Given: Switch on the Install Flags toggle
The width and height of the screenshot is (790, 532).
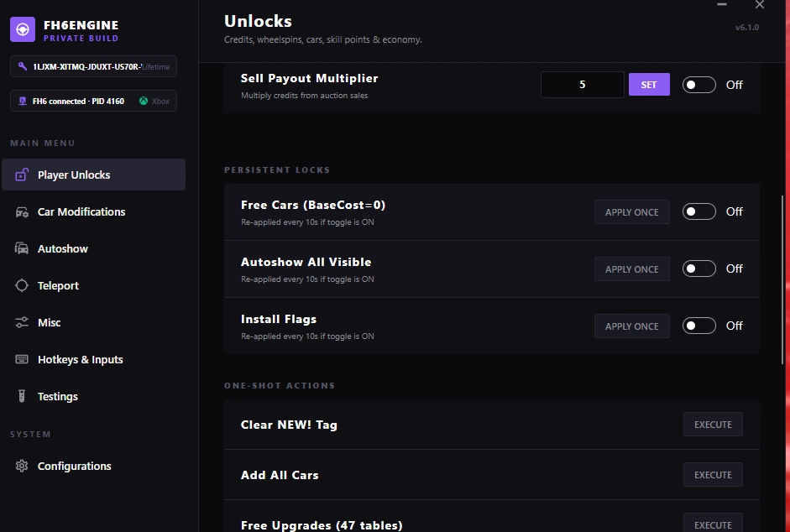Looking at the screenshot, I should [698, 326].
